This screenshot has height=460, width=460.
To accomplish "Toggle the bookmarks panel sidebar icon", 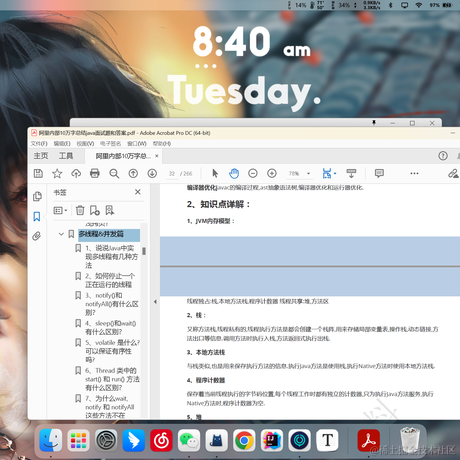I will click(37, 216).
